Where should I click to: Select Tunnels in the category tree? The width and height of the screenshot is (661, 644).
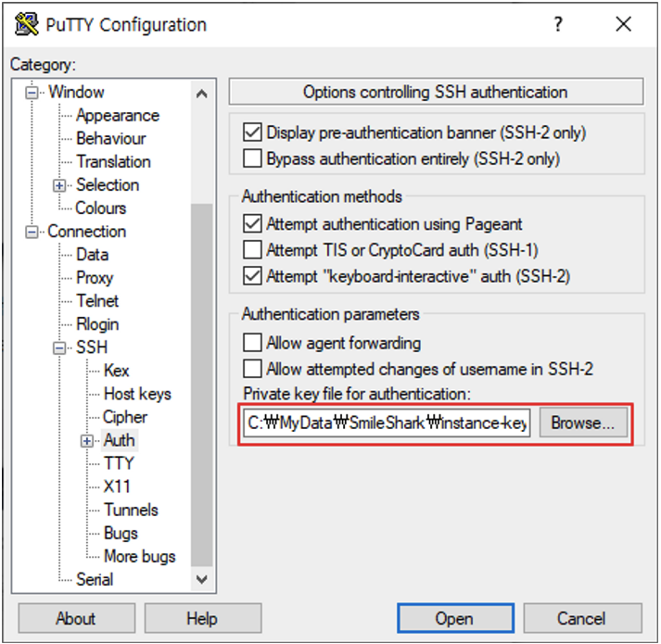coord(131,510)
